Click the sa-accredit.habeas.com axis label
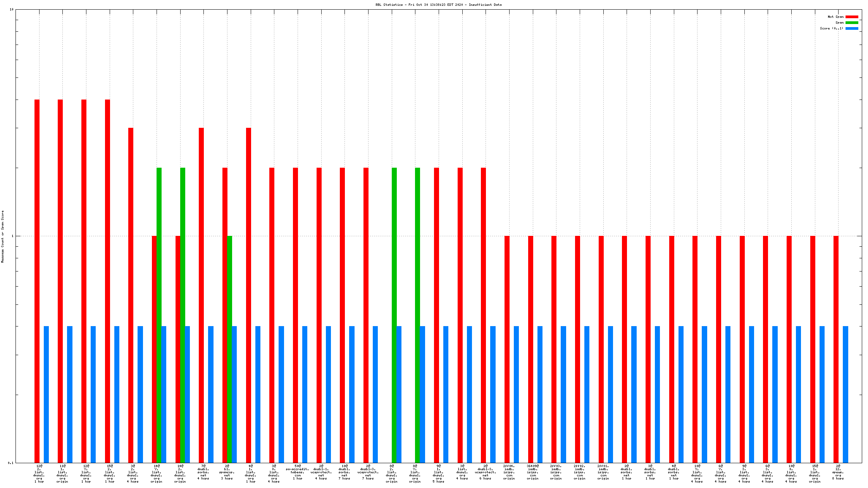 298,472
